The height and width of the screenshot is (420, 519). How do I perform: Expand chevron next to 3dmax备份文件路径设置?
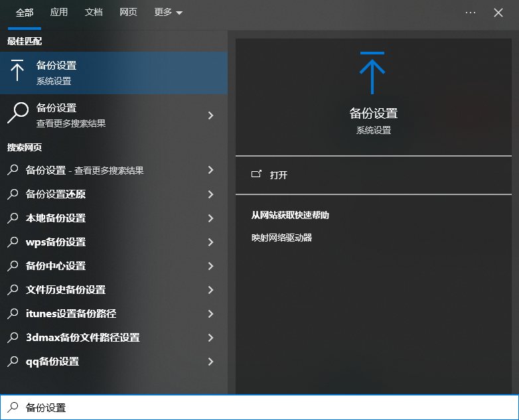210,338
